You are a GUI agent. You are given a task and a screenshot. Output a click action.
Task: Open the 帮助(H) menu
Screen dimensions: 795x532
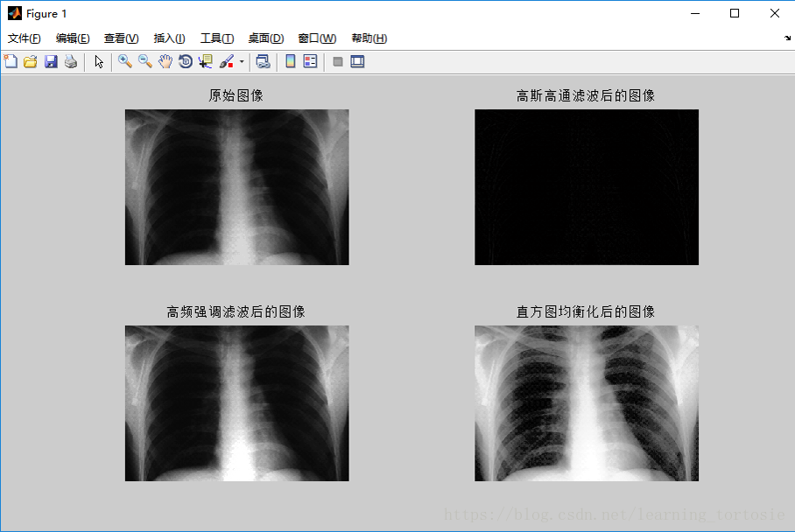[x=369, y=38]
